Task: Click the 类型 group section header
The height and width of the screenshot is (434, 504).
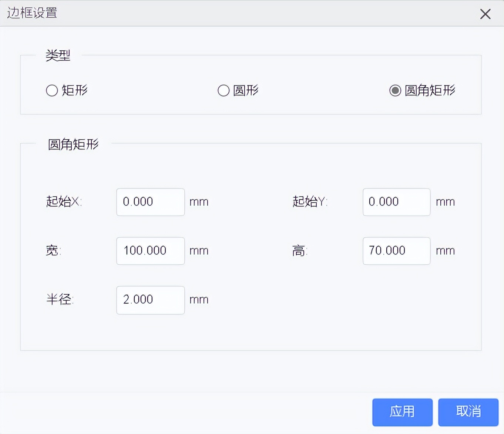Action: tap(57, 56)
